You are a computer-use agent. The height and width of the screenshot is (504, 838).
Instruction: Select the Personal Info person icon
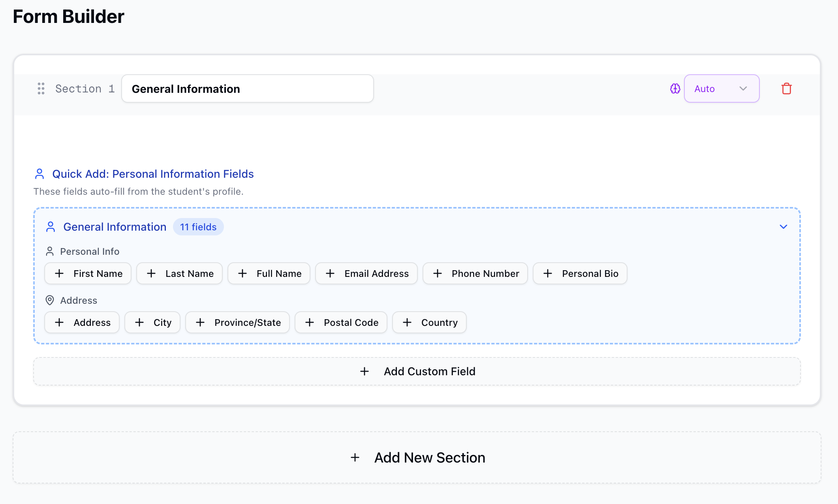pos(50,251)
